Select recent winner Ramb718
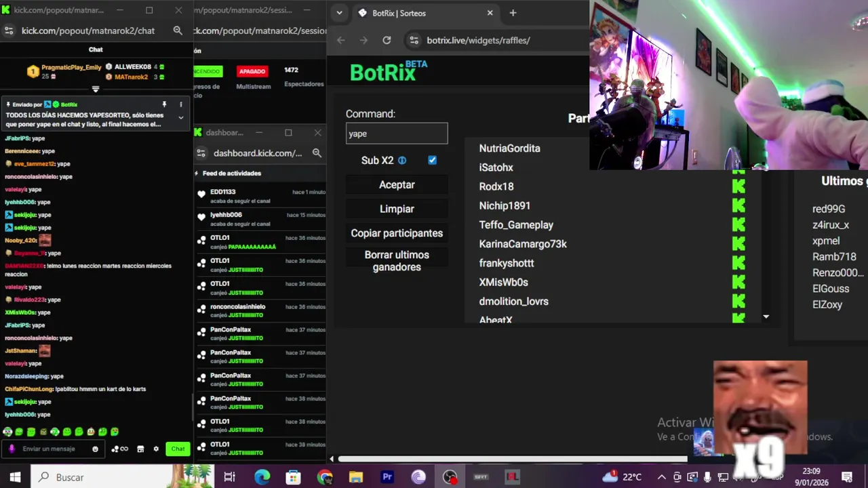Screen dimensions: 868x488 pyautogui.click(x=834, y=257)
